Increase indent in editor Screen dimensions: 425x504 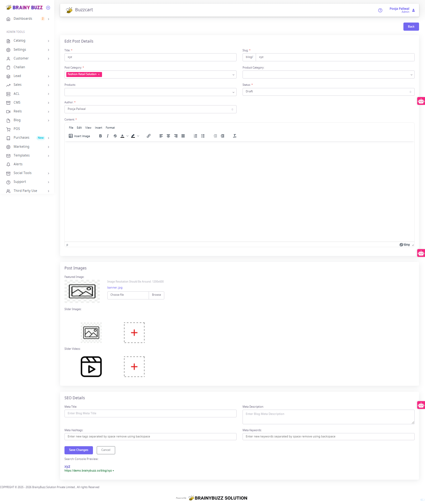tap(223, 136)
